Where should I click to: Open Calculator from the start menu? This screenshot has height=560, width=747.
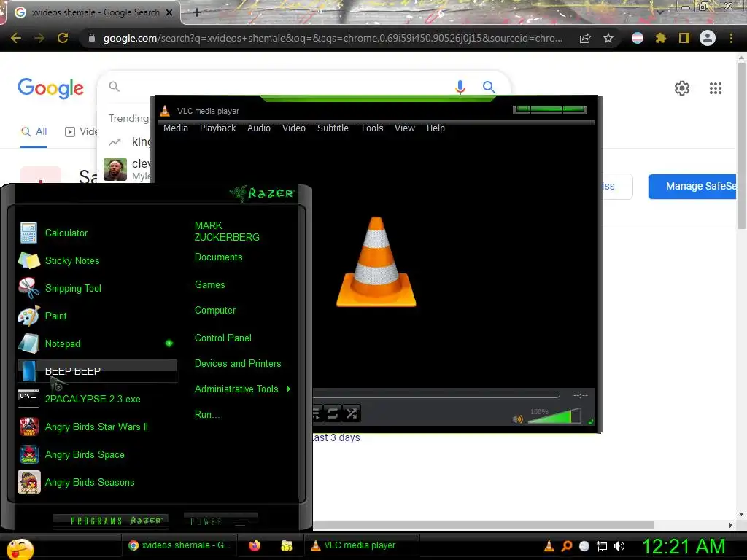coord(97,233)
